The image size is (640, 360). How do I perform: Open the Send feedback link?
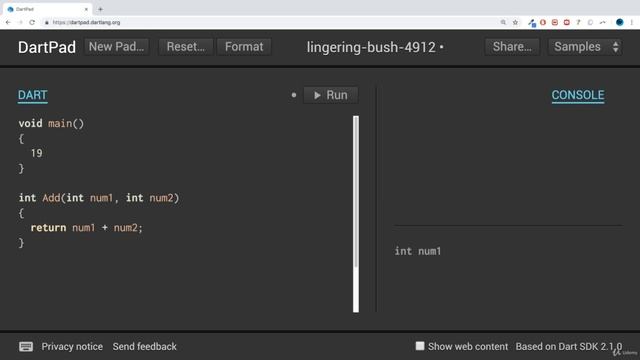point(144,347)
